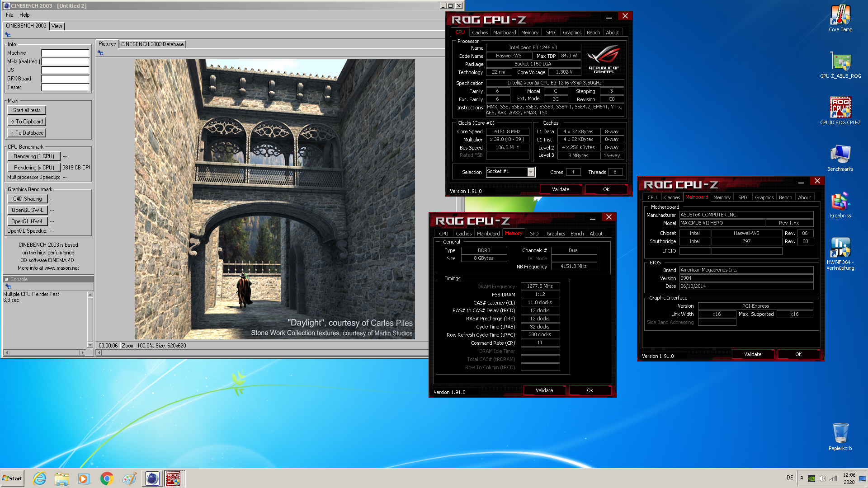868x488 pixels.
Task: Click OK in Mainboard CPU-Z window
Action: click(798, 355)
